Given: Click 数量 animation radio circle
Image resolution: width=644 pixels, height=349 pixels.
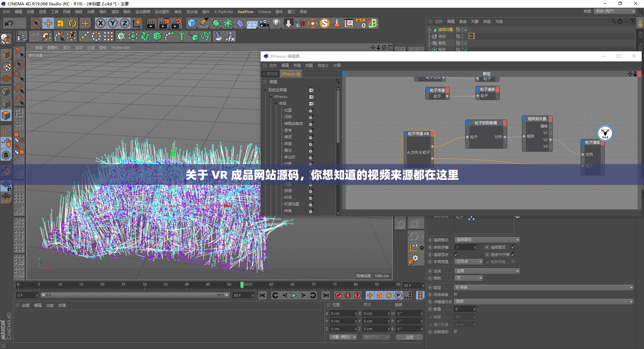Looking at the screenshot, I should pos(430,309).
